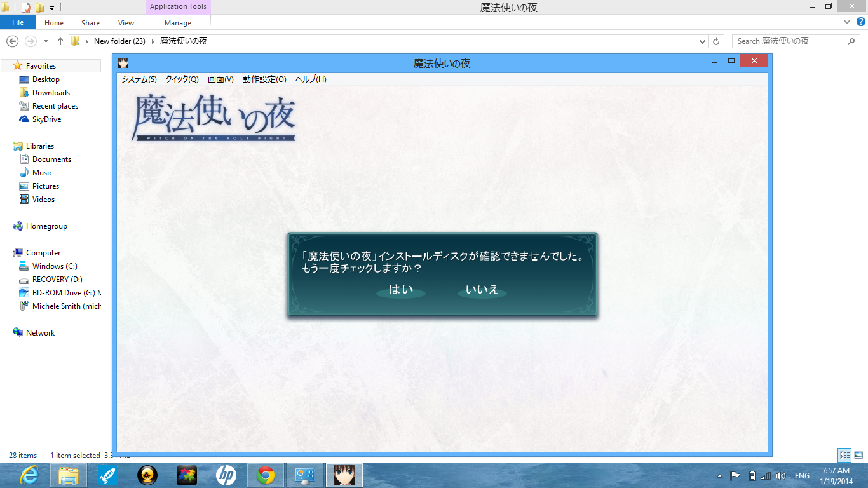
Task: Open the ヘルプ(H) menu
Action: point(311,79)
